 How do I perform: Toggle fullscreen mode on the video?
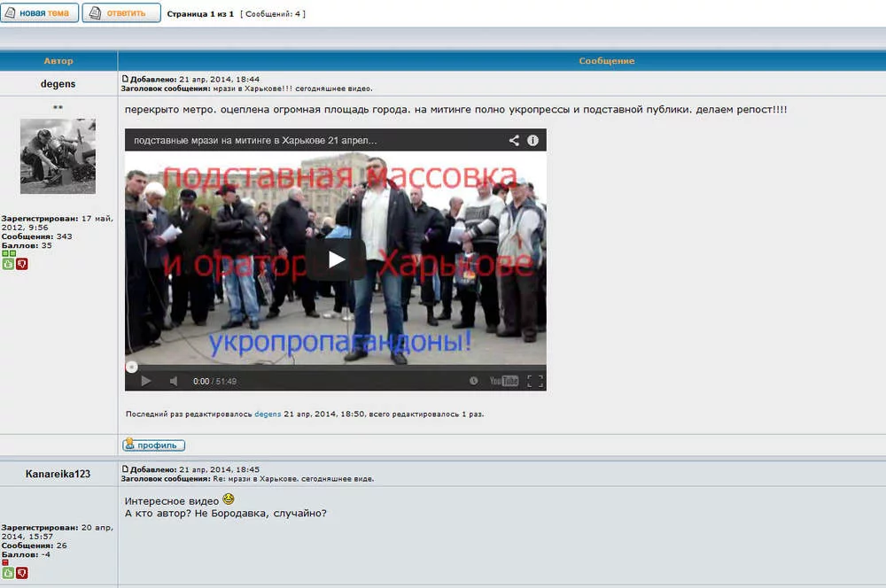click(x=535, y=382)
